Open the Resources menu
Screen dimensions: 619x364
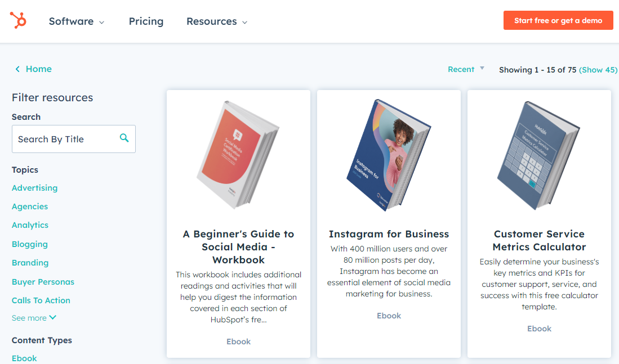click(x=217, y=21)
